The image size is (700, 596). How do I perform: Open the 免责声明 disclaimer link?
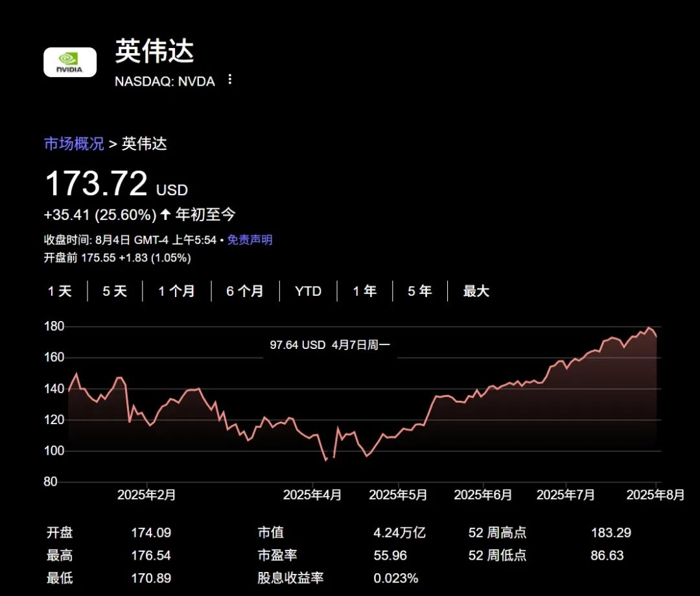click(249, 239)
